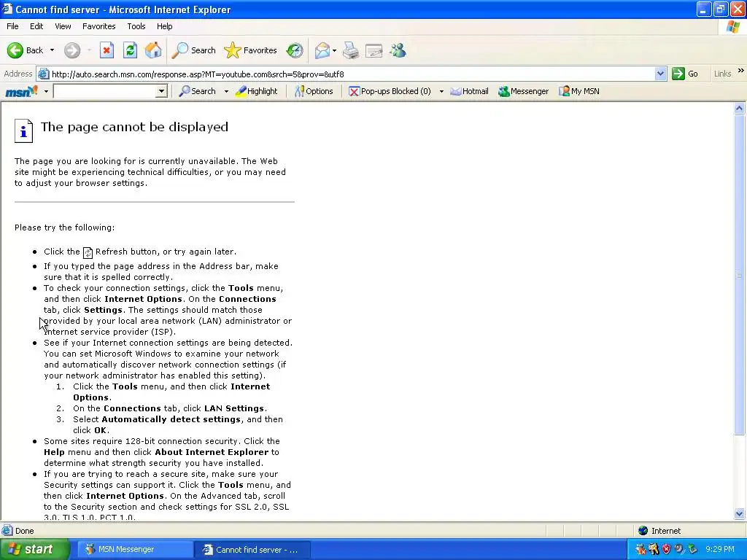This screenshot has height=560, width=747.
Task: Open My MSN from the toolbar
Action: tap(578, 91)
